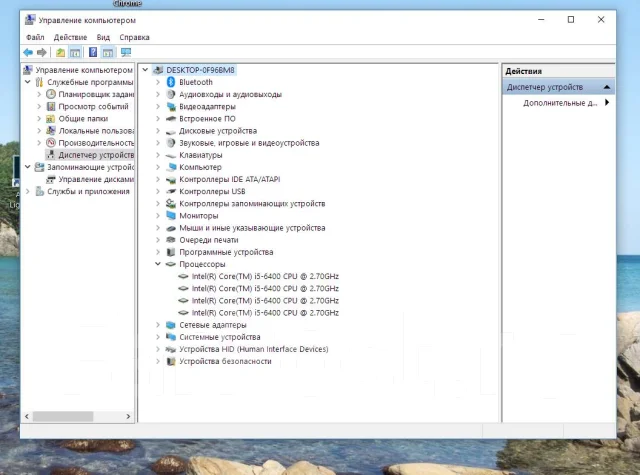Click the Контроллеры USB icon
The height and width of the screenshot is (475, 640).
171,191
